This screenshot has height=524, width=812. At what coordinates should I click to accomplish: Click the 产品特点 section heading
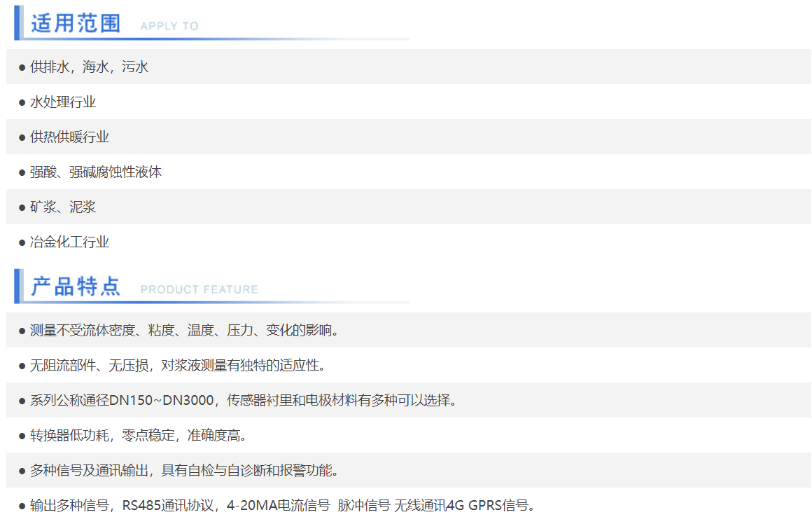[76, 287]
